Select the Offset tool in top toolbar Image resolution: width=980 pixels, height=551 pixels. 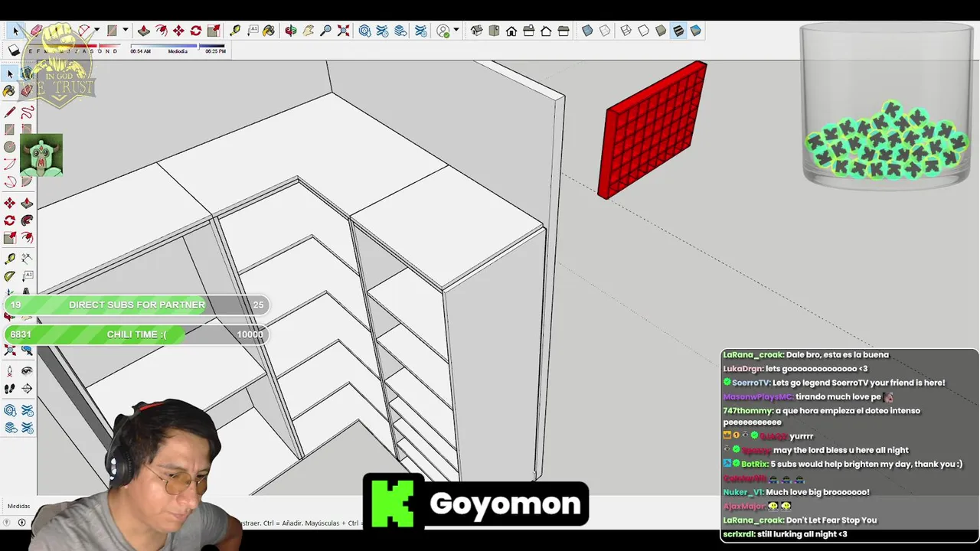tap(161, 31)
